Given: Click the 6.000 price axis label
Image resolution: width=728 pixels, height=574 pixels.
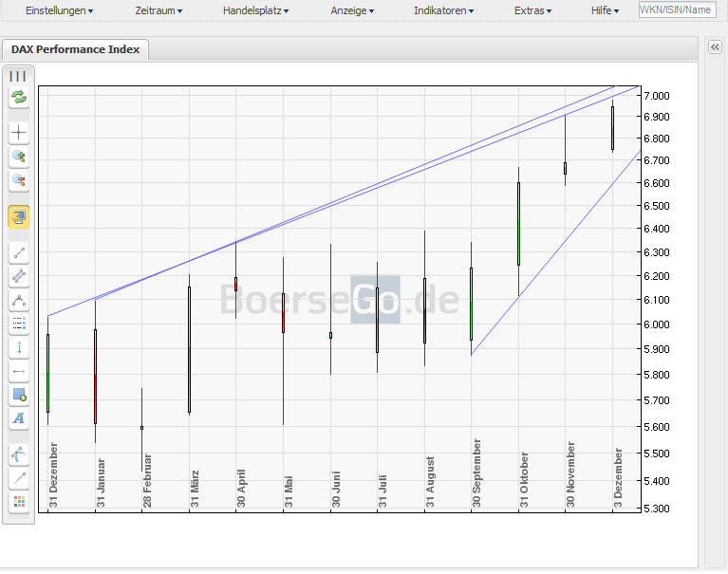Looking at the screenshot, I should pos(657,324).
